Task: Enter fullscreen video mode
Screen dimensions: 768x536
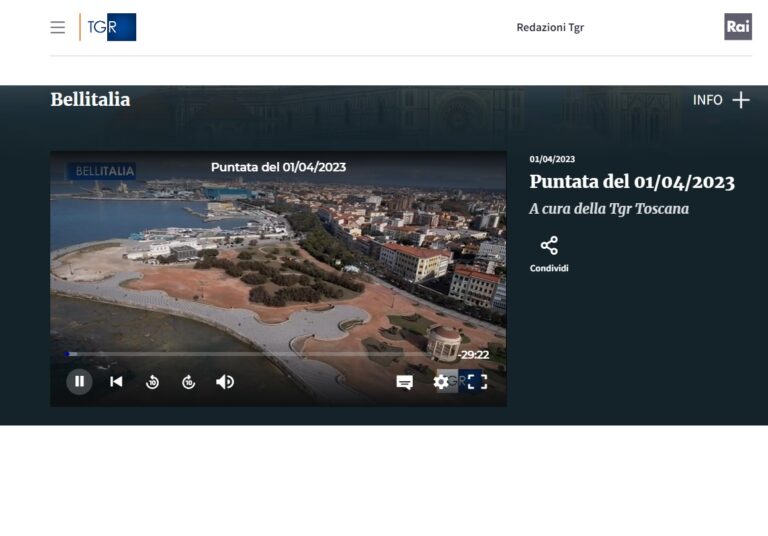Action: click(x=477, y=382)
